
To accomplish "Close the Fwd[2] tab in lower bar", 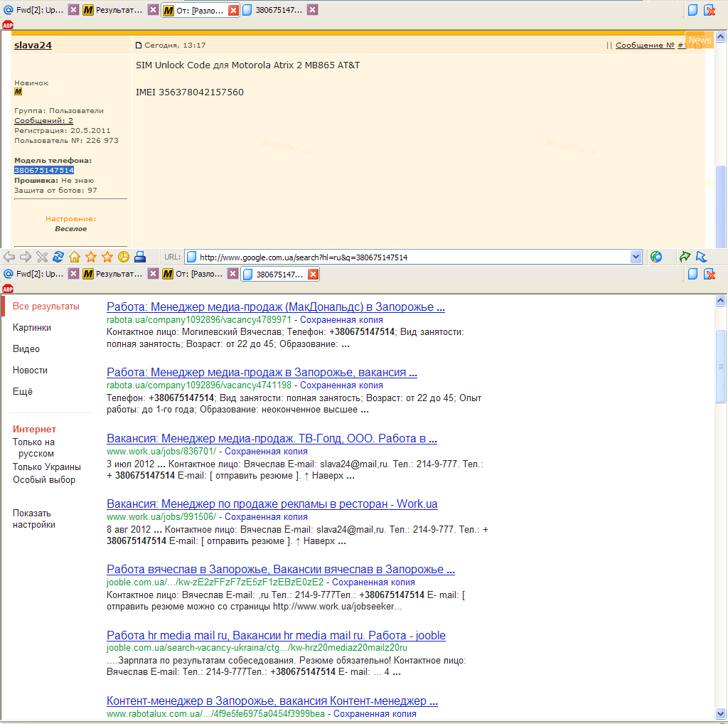I will (x=73, y=274).
